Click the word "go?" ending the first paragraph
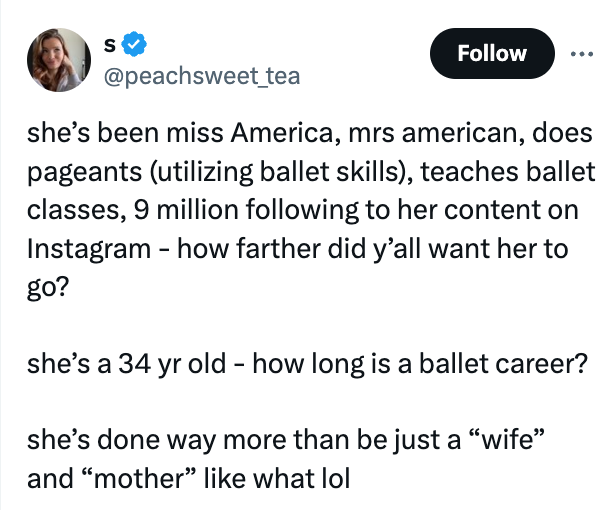The image size is (610, 510). (48, 287)
